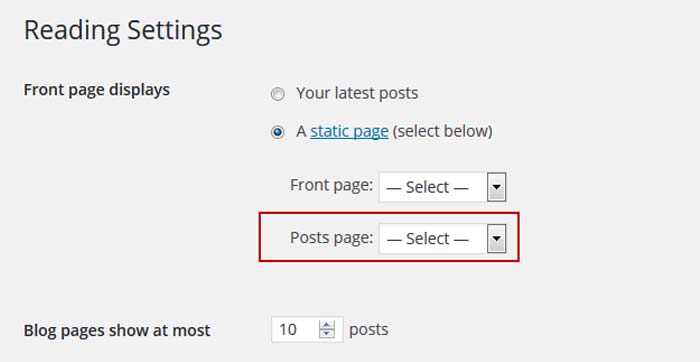Click the "Posts page:" field label
700x362 pixels.
click(x=331, y=237)
